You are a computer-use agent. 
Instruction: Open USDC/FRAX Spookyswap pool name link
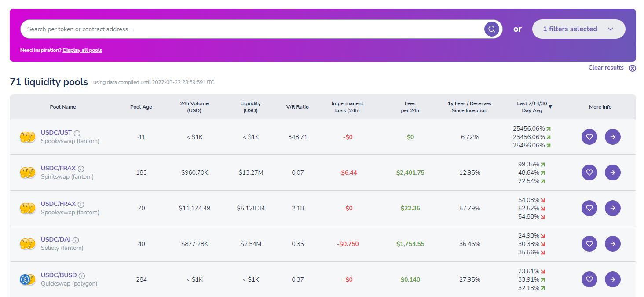coord(58,204)
